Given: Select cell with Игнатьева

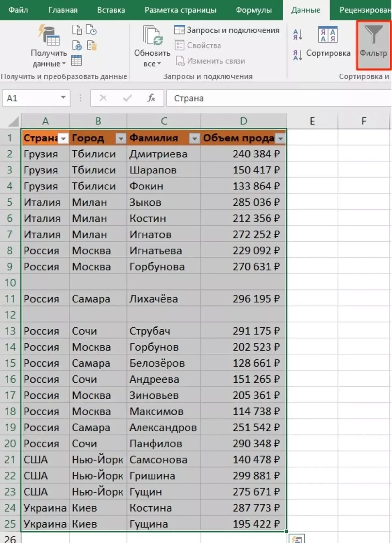Looking at the screenshot, I should click(x=164, y=251).
